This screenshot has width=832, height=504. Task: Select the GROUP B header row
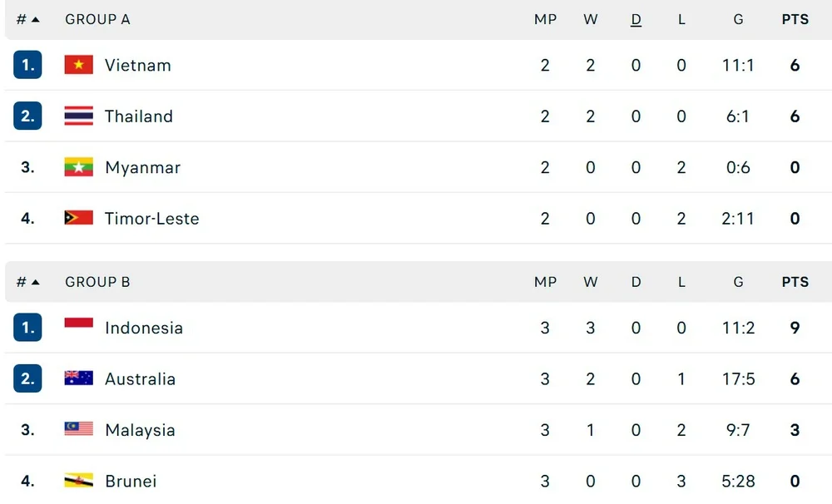pos(97,282)
